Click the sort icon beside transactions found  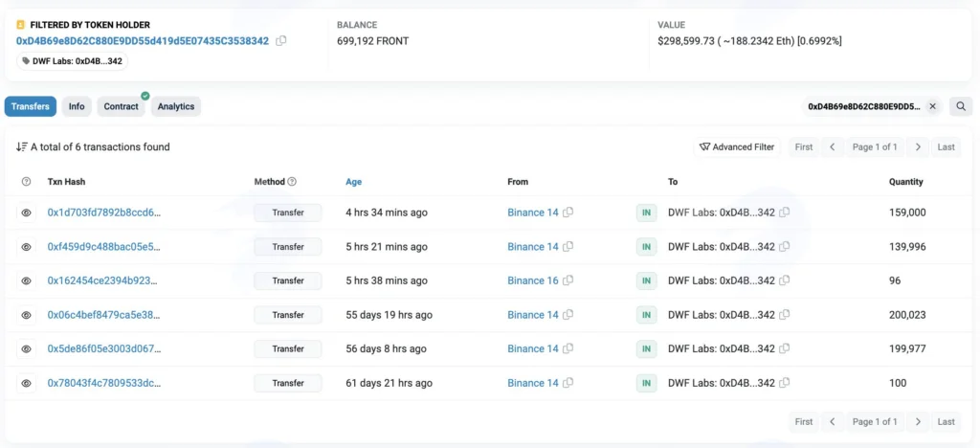22,147
